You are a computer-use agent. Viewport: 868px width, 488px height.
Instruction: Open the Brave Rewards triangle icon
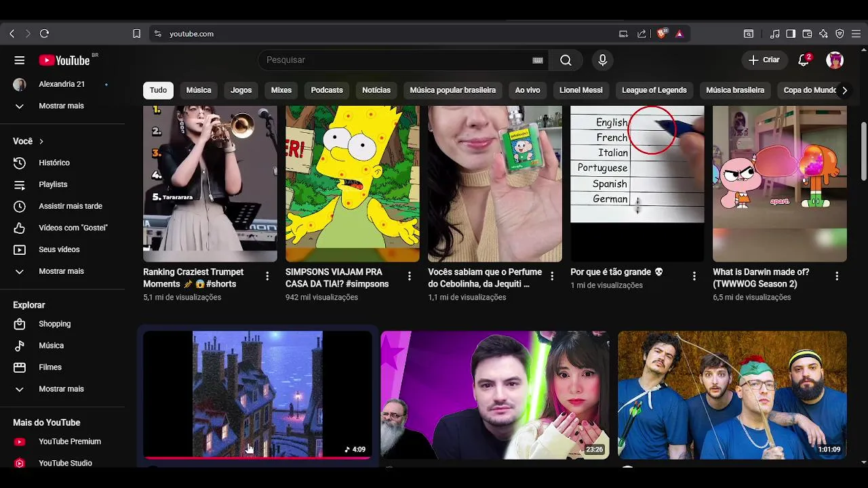679,33
